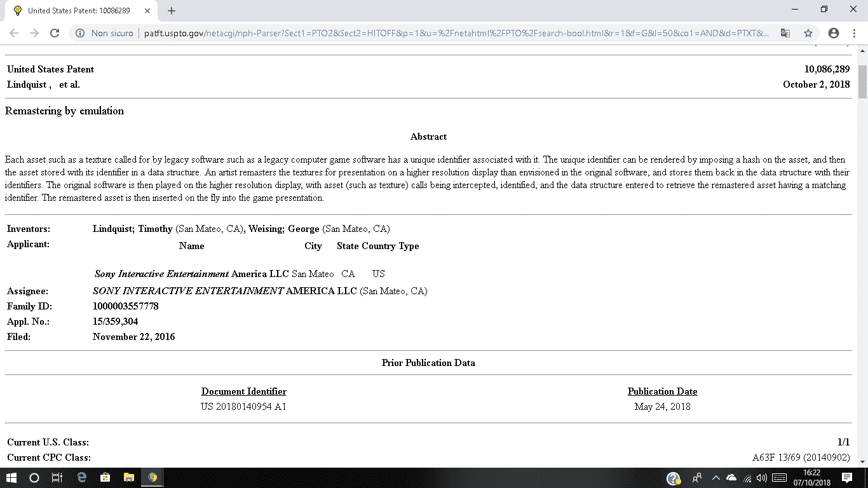The width and height of the screenshot is (868, 488).
Task: Click the 'Abstract' heading
Action: (428, 137)
